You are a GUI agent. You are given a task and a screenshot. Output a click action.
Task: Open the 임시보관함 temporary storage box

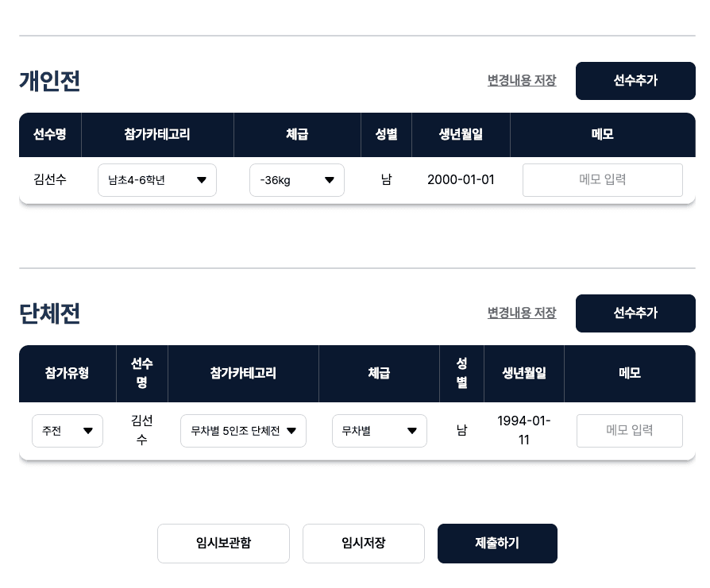223,544
